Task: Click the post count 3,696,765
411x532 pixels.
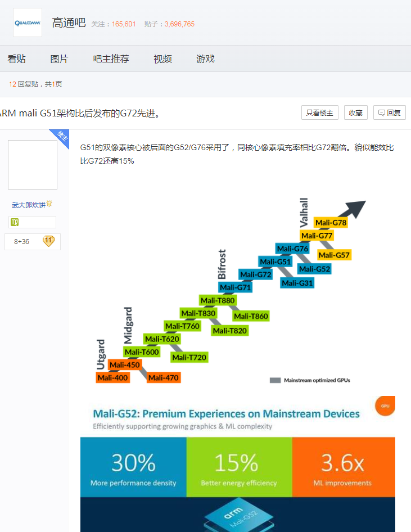Action: click(179, 24)
